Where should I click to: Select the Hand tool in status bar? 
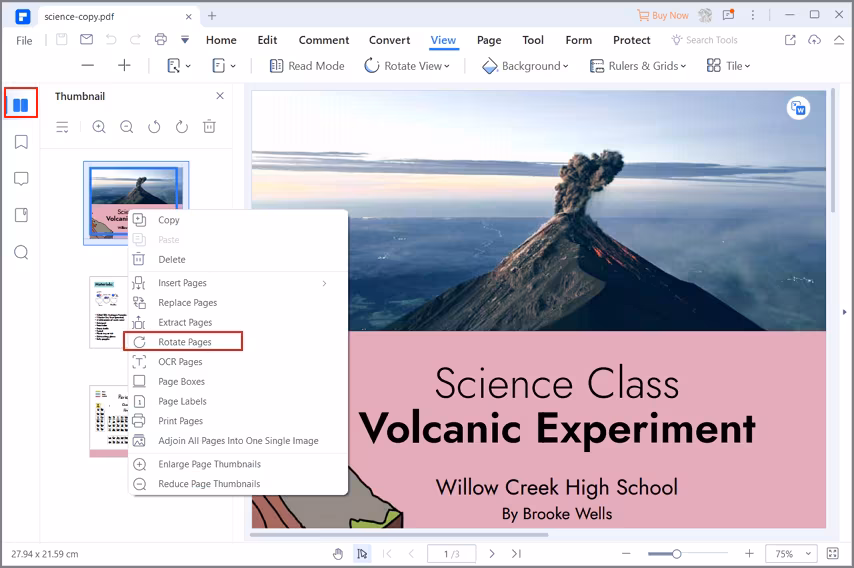338,553
